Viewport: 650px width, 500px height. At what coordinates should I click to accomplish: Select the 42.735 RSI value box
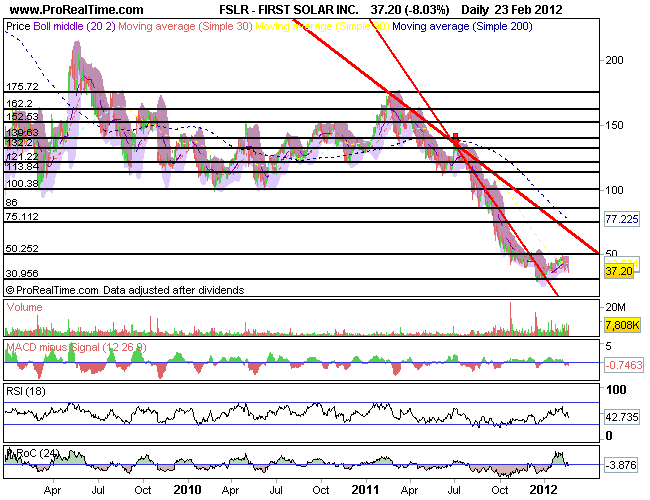click(x=621, y=417)
